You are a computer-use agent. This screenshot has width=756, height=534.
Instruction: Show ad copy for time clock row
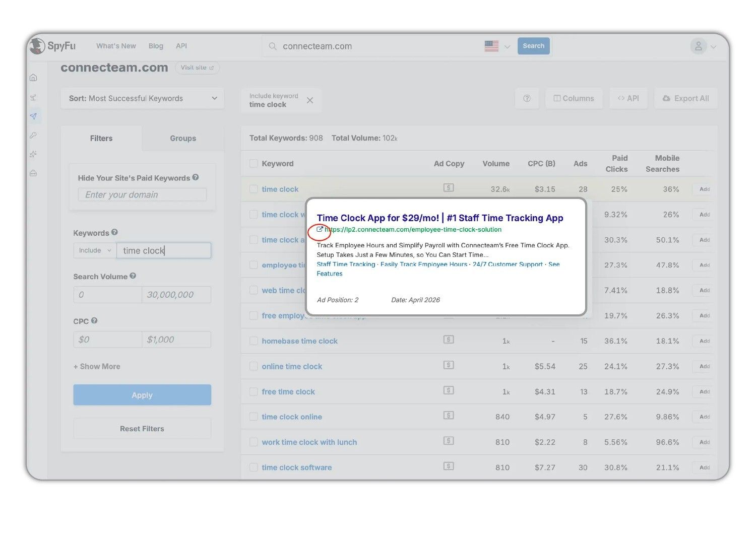(x=449, y=188)
